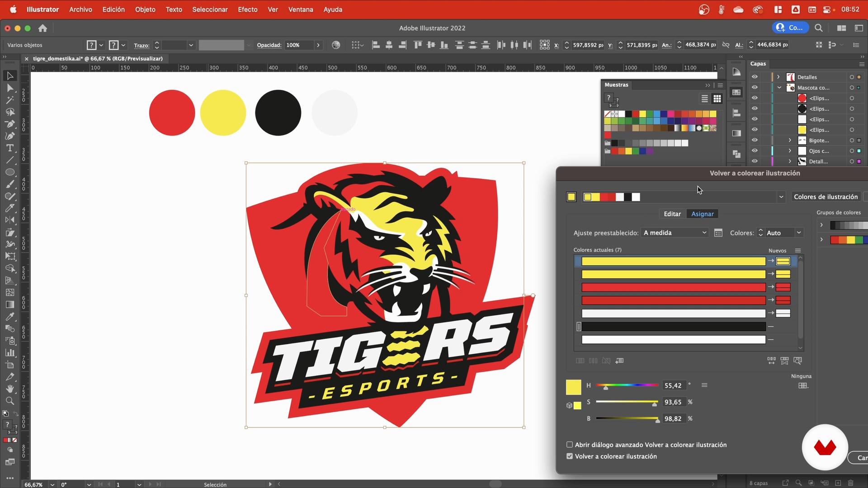Select the Artboard tool
The width and height of the screenshot is (868, 488).
click(10, 365)
